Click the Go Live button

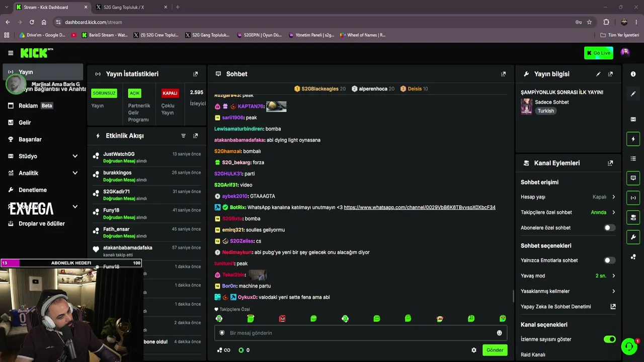pyautogui.click(x=598, y=53)
